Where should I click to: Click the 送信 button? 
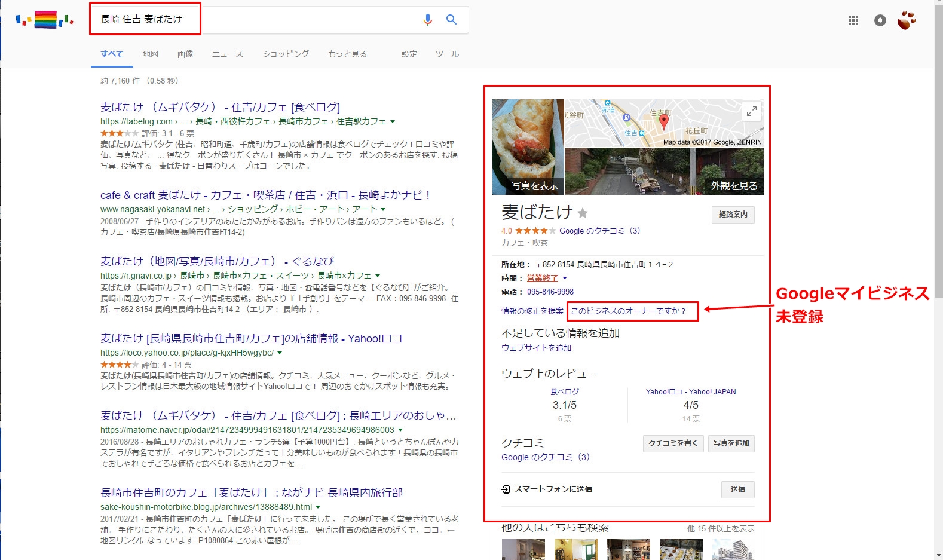click(x=738, y=489)
